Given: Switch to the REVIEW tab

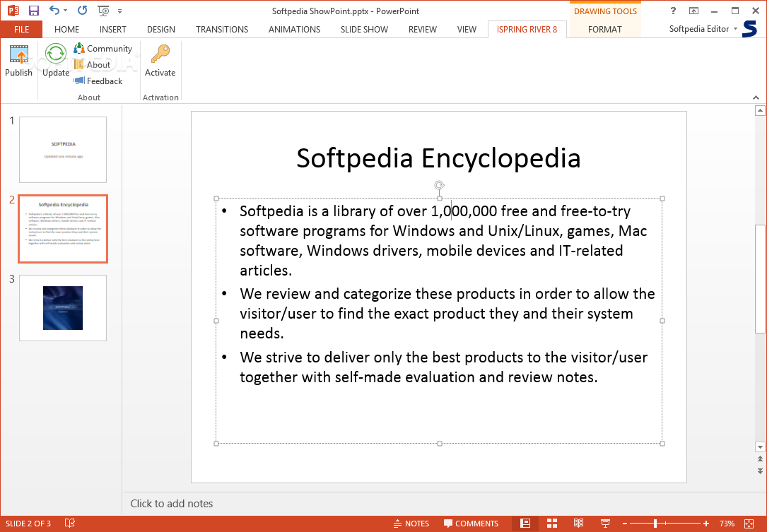Looking at the screenshot, I should [423, 30].
